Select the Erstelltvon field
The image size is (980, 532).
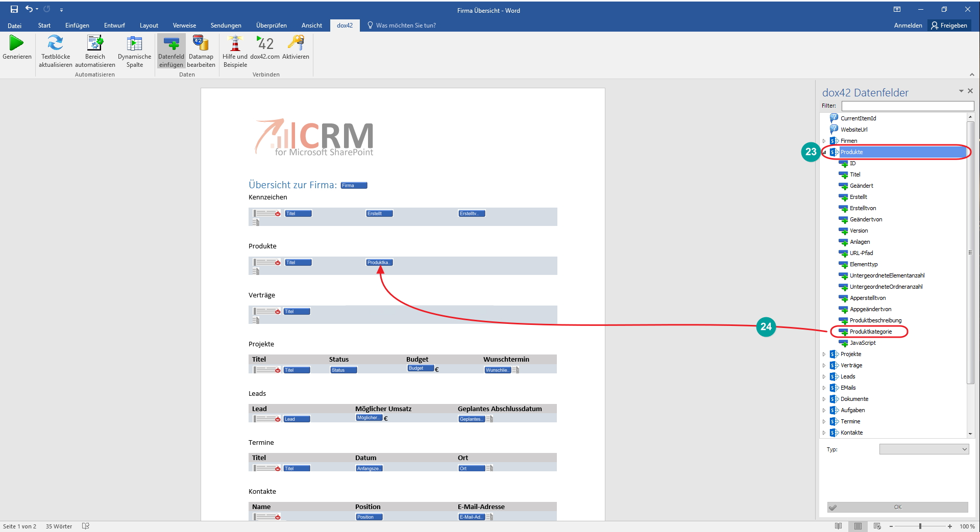pos(863,208)
